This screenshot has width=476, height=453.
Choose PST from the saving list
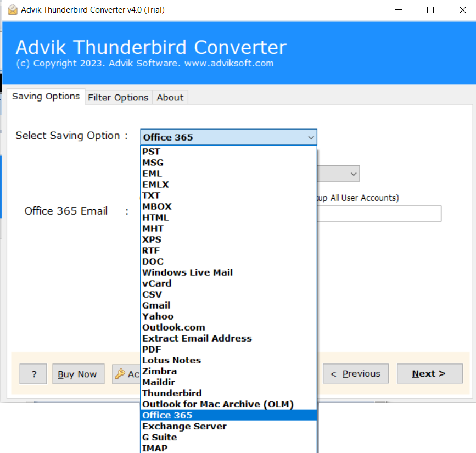228,152
